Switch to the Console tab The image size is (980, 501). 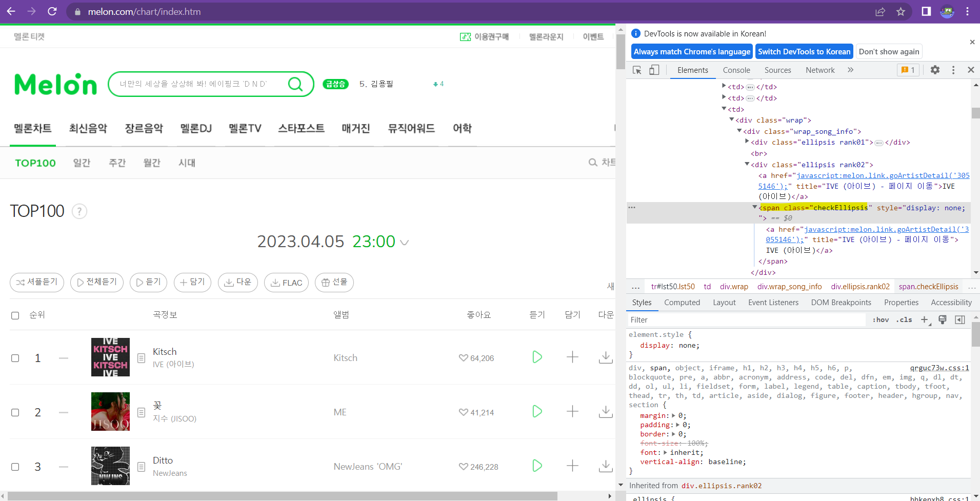[x=736, y=70]
